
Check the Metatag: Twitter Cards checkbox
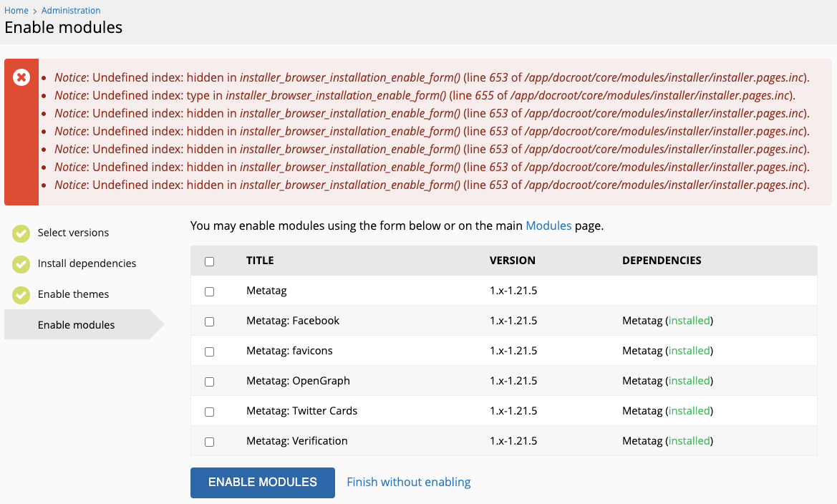tap(209, 412)
